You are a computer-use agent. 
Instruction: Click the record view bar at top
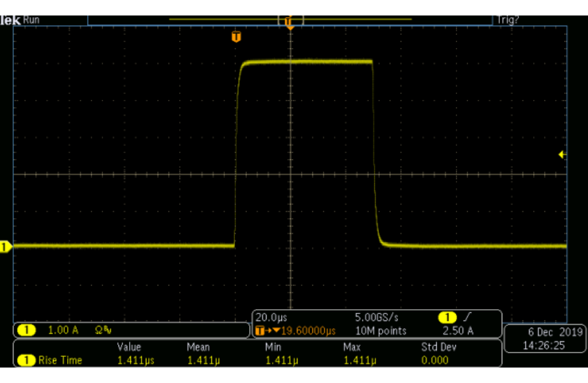290,20
